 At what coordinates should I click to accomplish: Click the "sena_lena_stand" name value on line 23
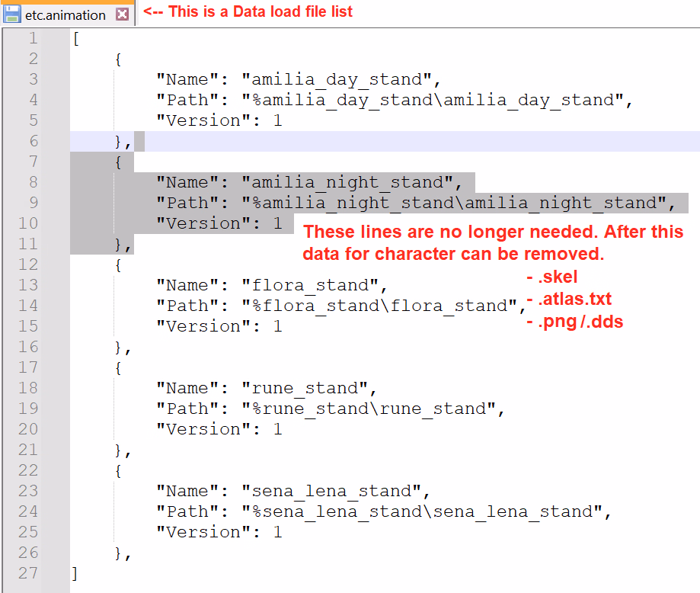point(336,492)
